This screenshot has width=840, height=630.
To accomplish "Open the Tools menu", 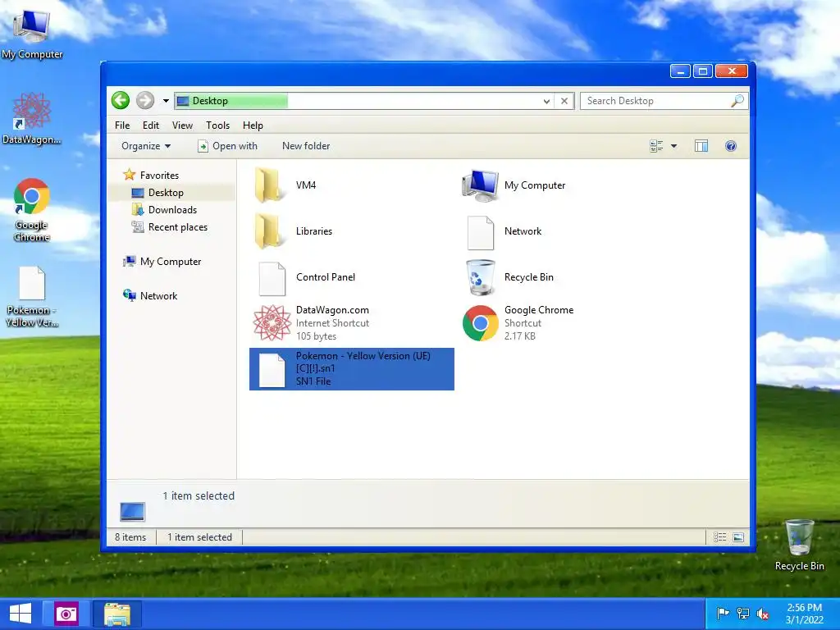I will coord(217,126).
